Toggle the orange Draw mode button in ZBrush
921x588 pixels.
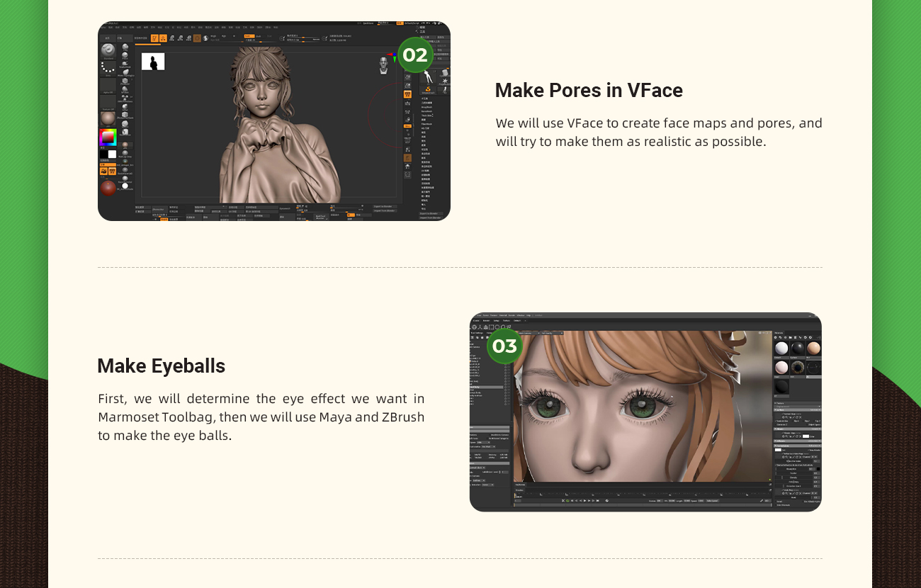[x=163, y=38]
